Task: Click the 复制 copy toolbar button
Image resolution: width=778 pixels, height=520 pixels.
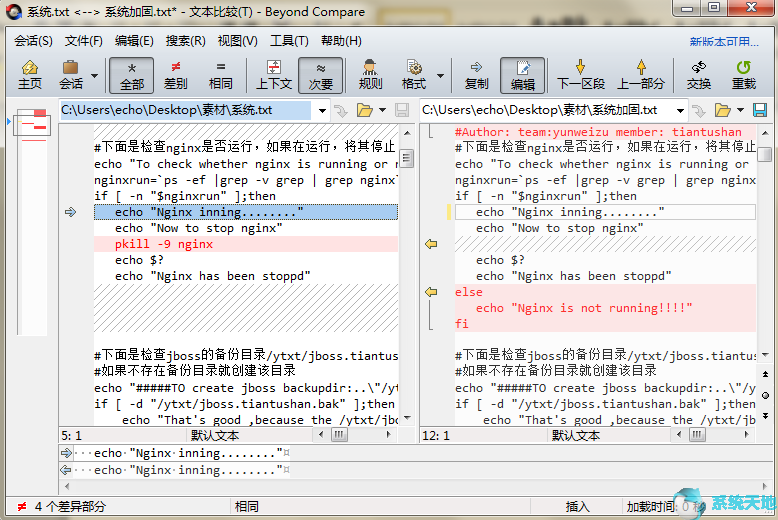Action: click(476, 75)
